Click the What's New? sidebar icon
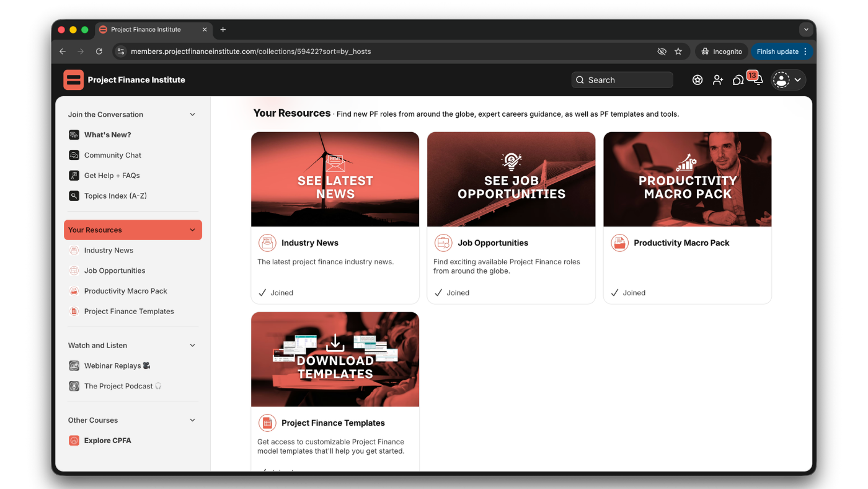The height and width of the screenshot is (489, 868). click(74, 135)
